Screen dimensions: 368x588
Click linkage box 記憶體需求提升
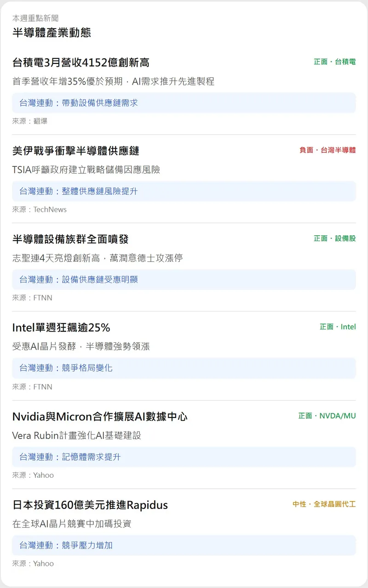pos(184,457)
